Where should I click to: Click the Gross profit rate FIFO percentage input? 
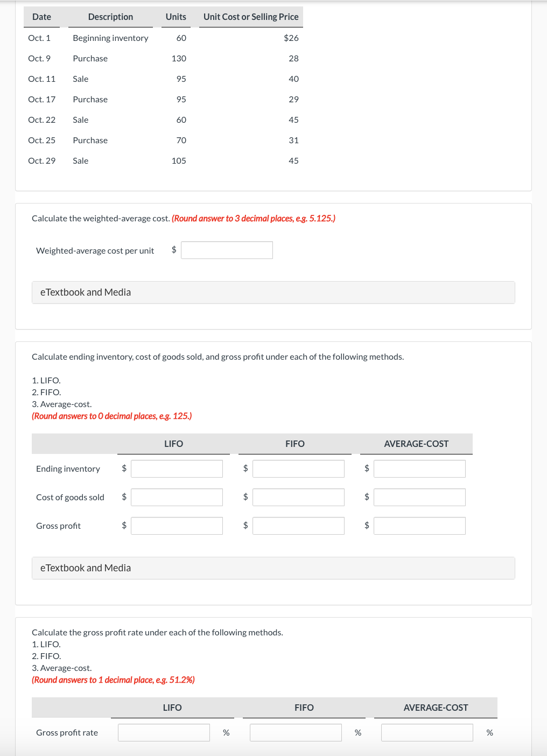(296, 732)
